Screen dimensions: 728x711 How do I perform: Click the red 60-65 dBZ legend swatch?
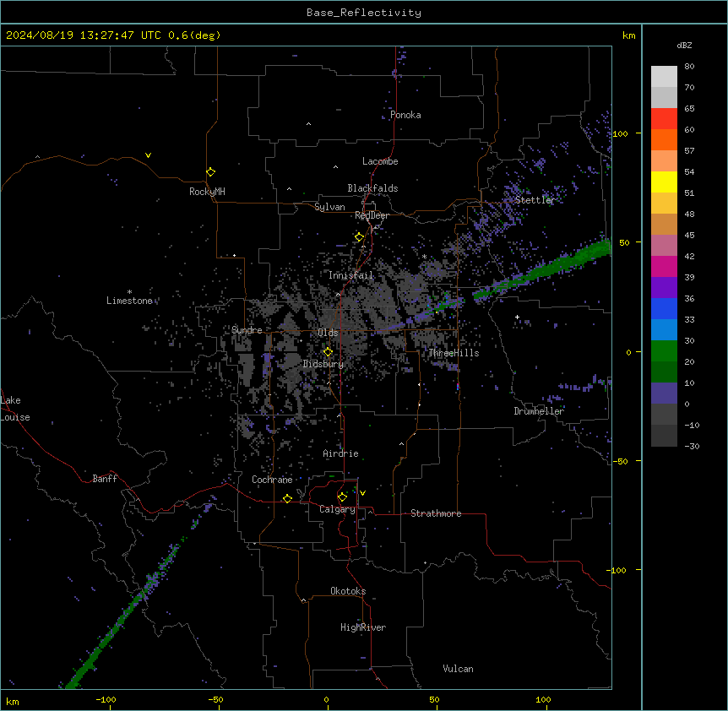pos(664,119)
